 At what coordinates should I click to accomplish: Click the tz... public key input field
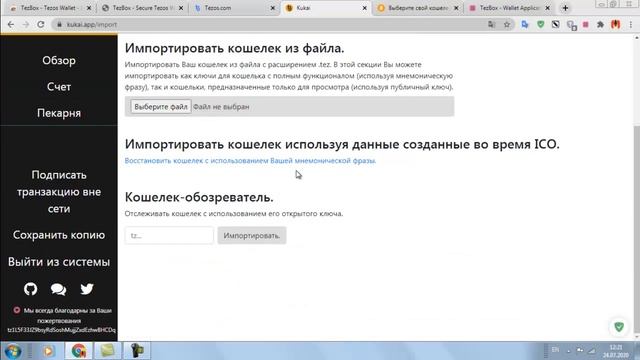169,236
